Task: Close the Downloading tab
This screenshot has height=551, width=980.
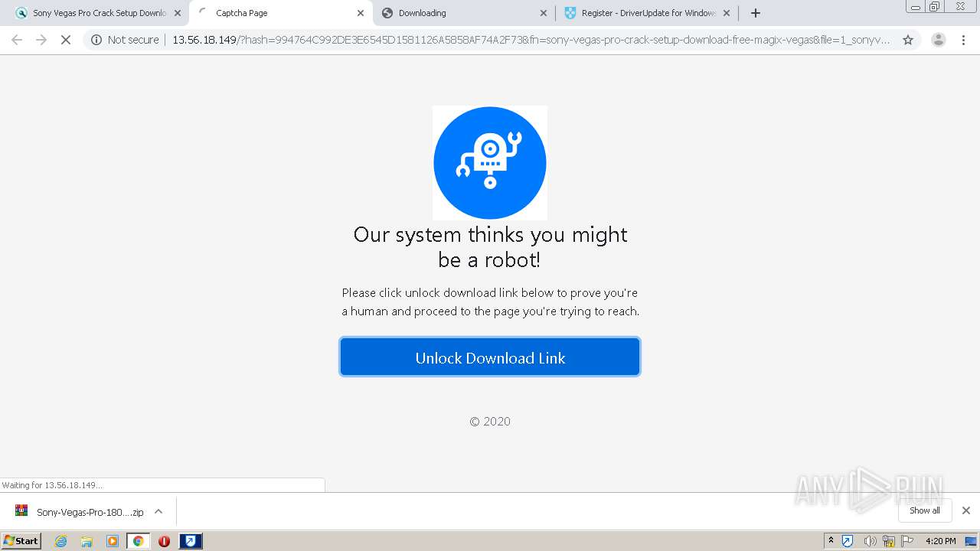Action: pos(544,13)
